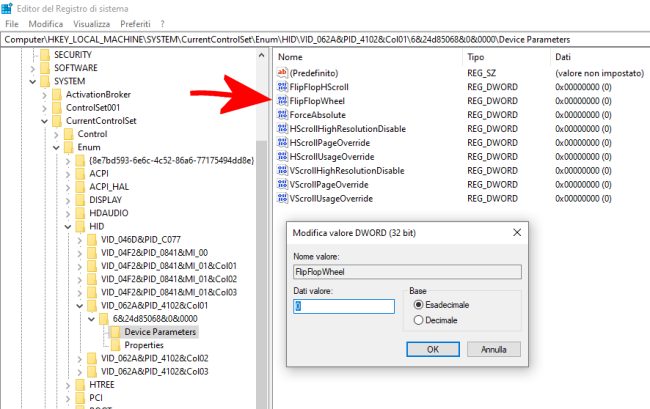Viewport: 650px width, 409px height.
Task: Click the HScrollUsageOverride DWORD icon
Action: coord(282,157)
